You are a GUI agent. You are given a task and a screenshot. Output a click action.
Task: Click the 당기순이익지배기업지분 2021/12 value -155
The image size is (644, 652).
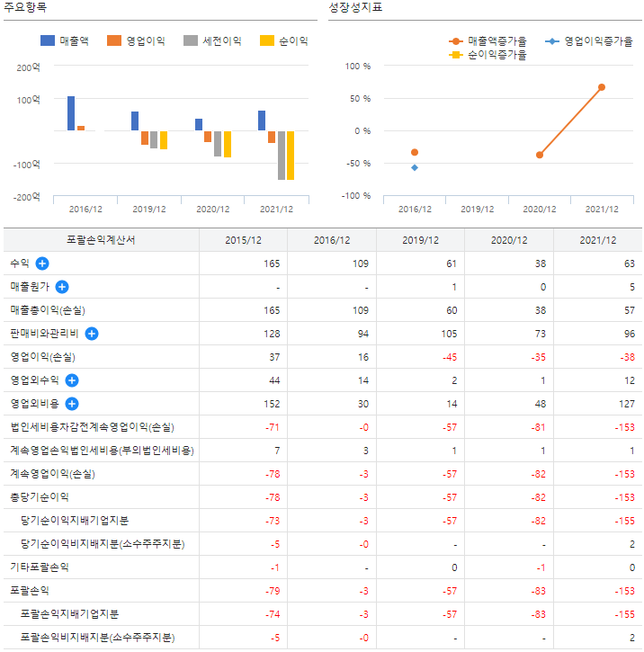pyautogui.click(x=625, y=521)
